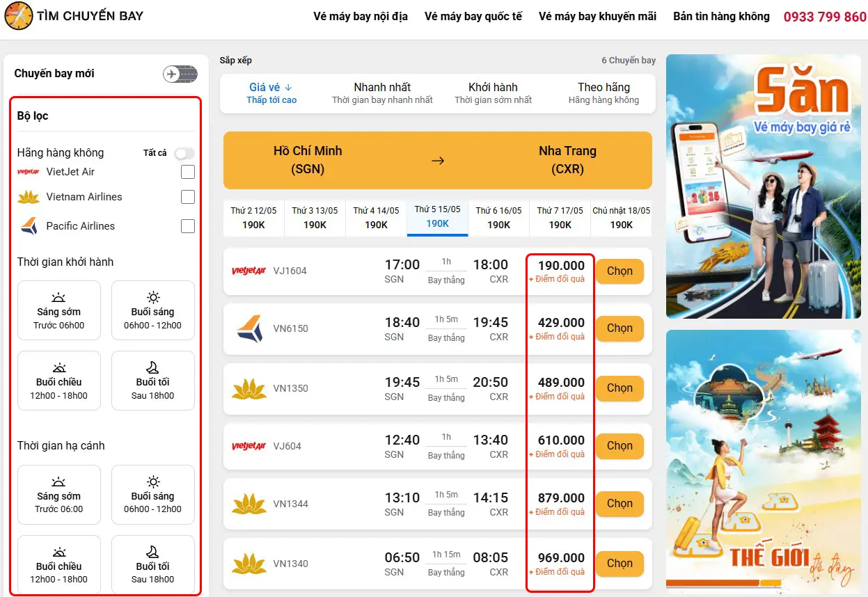Click the lotus logo on flight VN1344

(x=249, y=504)
